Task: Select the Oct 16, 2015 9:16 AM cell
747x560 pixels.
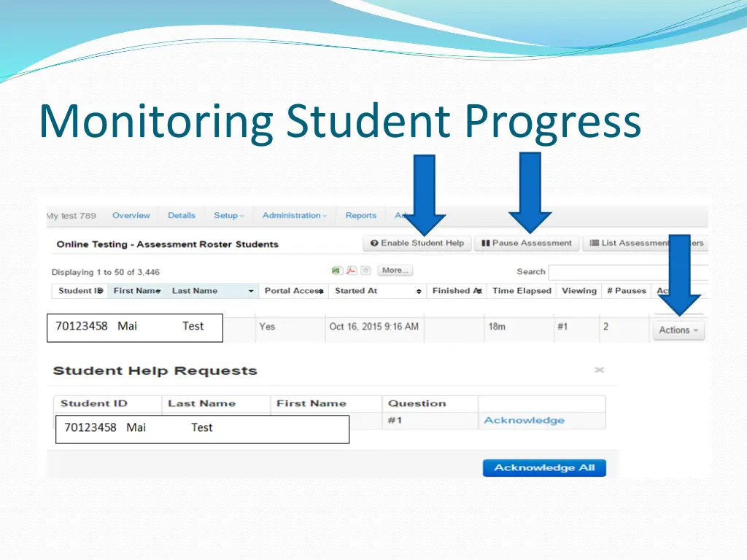Action: (x=374, y=327)
